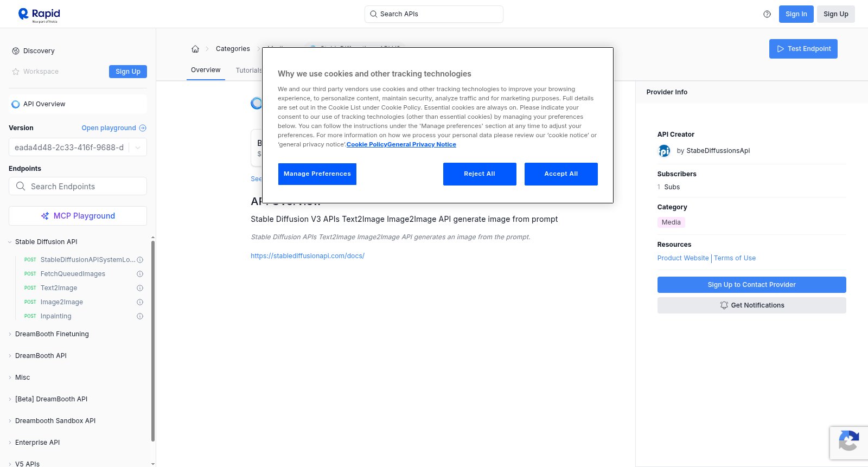Click the Search APIs field
The image size is (868, 467).
click(434, 14)
